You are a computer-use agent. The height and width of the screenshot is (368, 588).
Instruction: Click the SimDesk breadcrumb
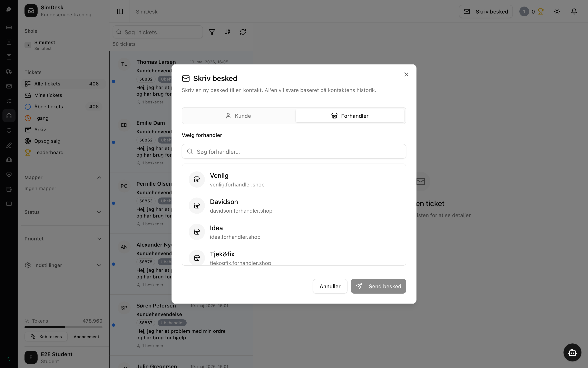(x=147, y=11)
